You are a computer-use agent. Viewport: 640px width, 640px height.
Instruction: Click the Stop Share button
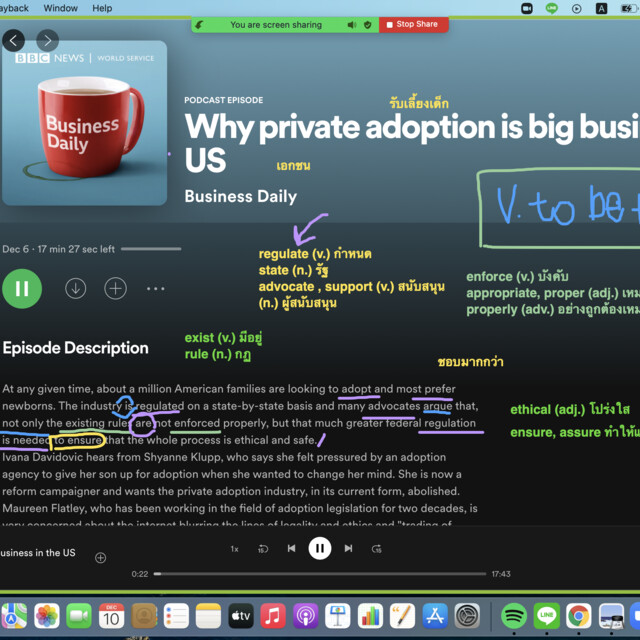413,24
